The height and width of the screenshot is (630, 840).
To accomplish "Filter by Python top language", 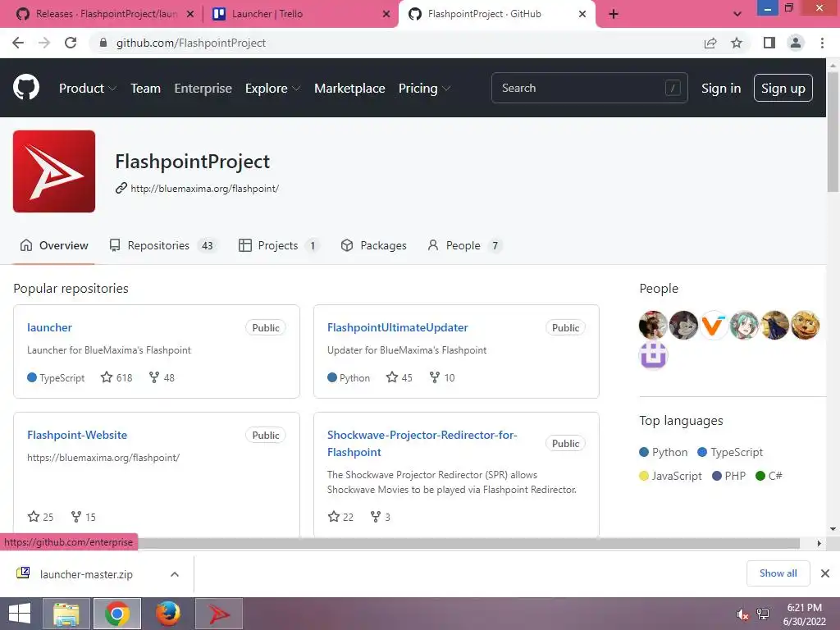I will (664, 452).
